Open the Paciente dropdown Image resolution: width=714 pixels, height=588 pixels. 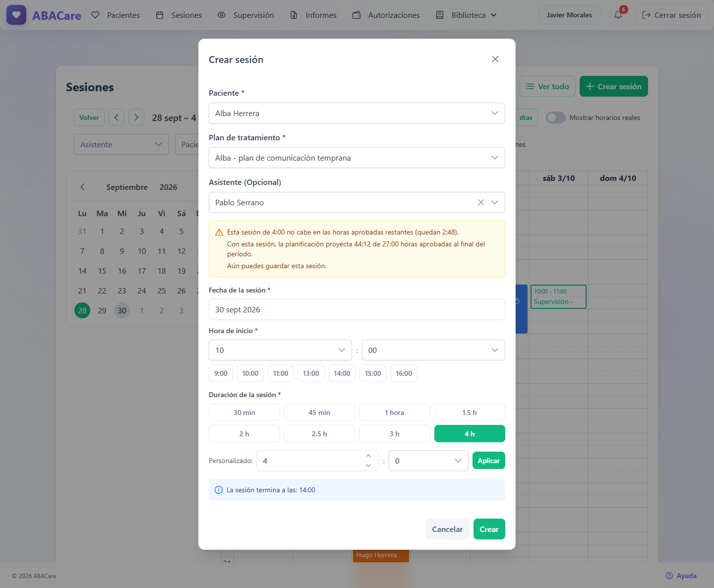tap(357, 113)
